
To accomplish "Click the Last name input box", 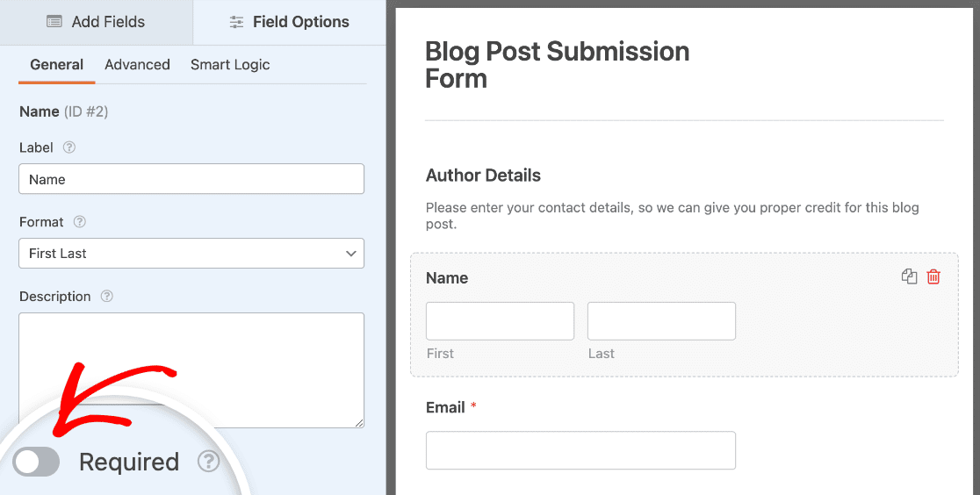I will [661, 321].
